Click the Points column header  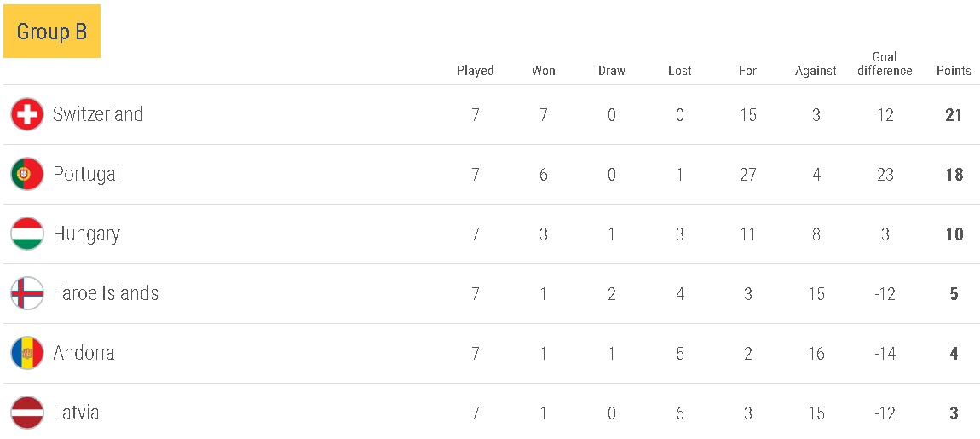[x=954, y=71]
